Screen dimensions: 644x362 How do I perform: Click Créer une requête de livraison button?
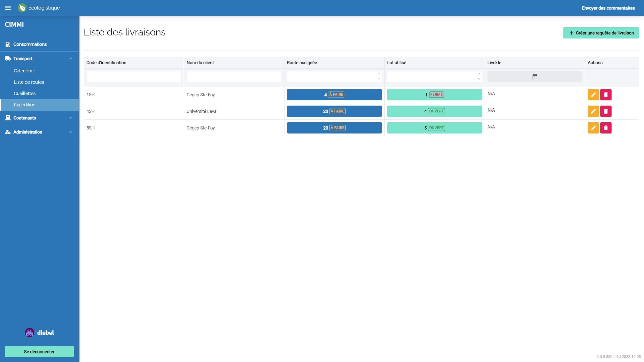[x=601, y=33]
